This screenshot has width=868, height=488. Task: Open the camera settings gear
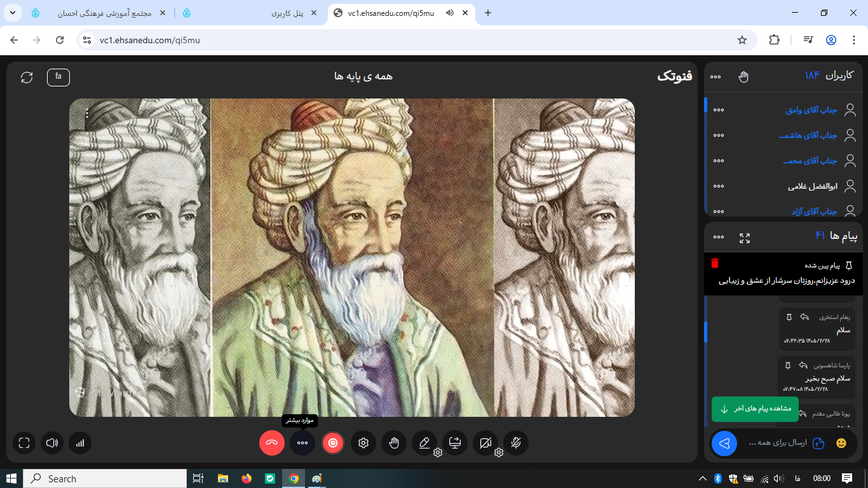coord(499,452)
